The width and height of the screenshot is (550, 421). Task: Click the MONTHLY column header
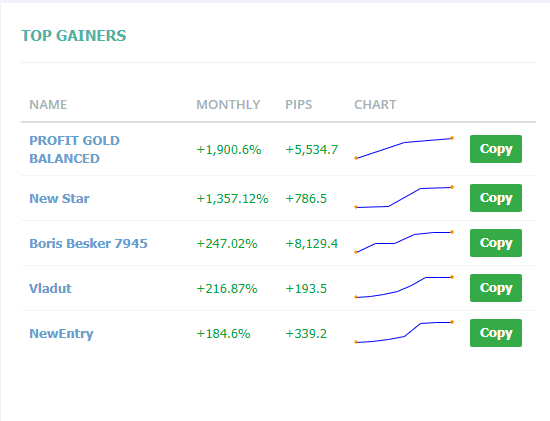(x=228, y=105)
